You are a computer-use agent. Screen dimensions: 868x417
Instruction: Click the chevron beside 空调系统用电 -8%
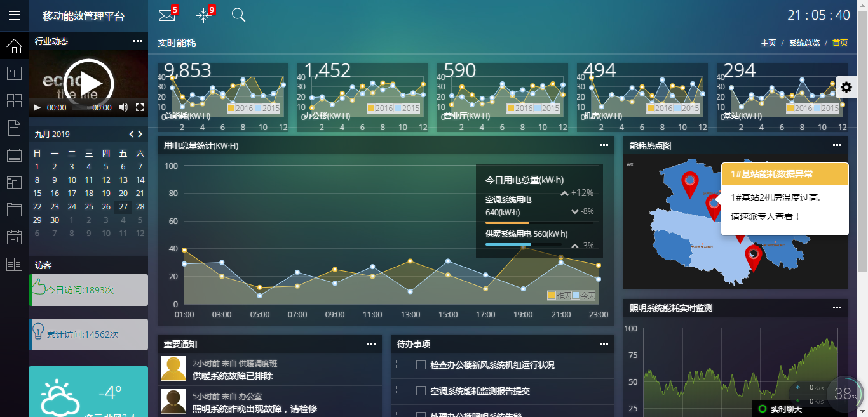[x=574, y=211]
